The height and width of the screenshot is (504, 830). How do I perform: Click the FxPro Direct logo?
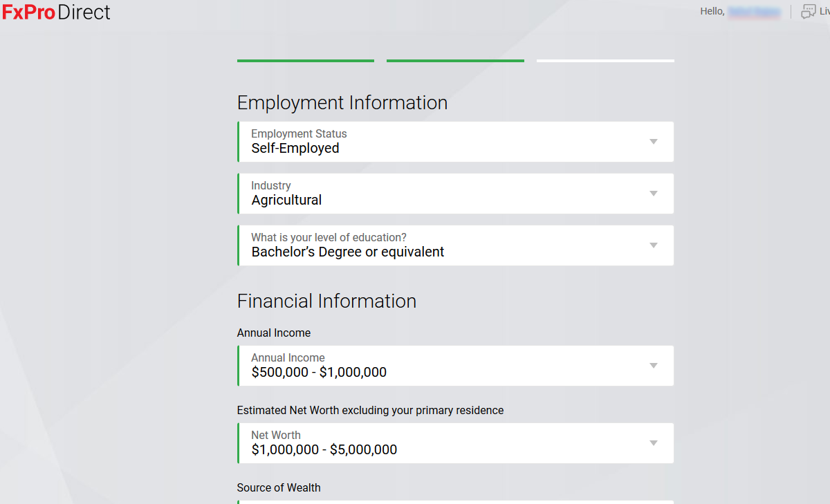pyautogui.click(x=56, y=12)
